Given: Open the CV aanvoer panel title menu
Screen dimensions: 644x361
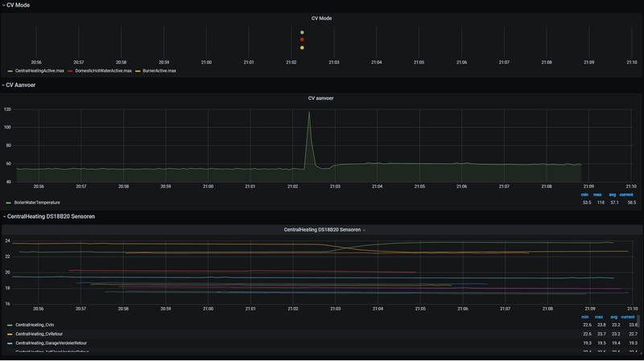Looking at the screenshot, I should 321,98.
